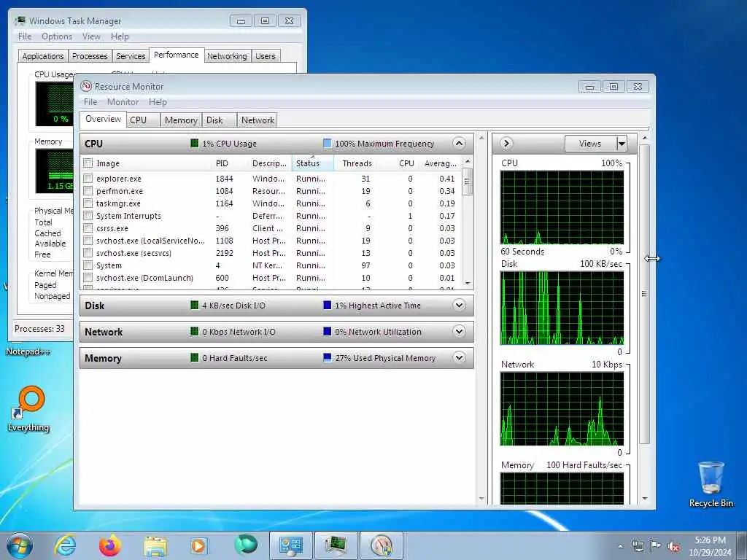Open Task Manager Options menu

pos(57,36)
